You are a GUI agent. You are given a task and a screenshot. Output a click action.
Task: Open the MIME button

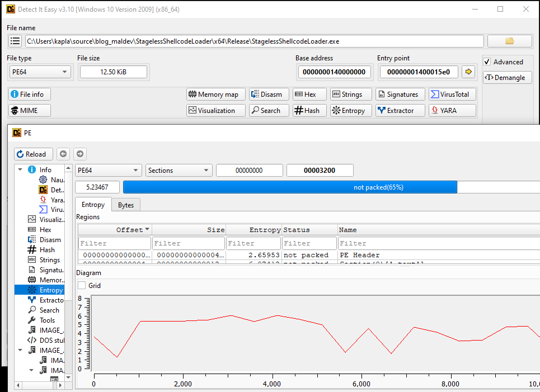tap(29, 111)
